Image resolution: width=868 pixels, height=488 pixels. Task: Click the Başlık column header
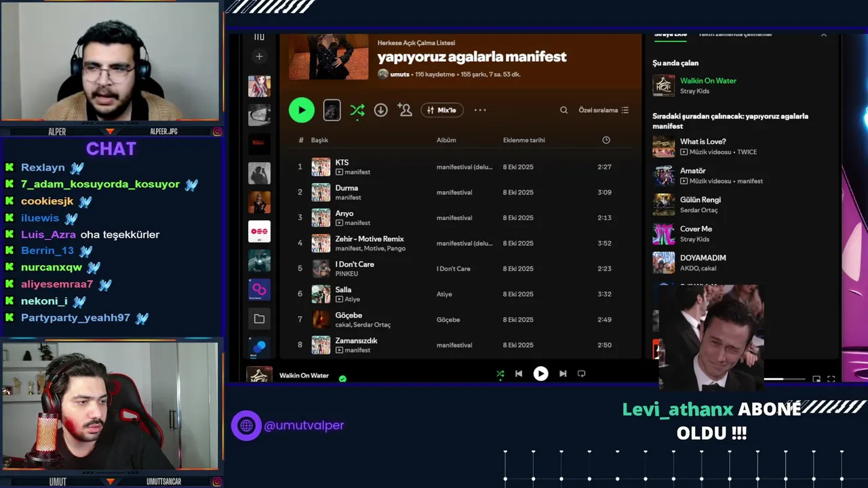[319, 140]
